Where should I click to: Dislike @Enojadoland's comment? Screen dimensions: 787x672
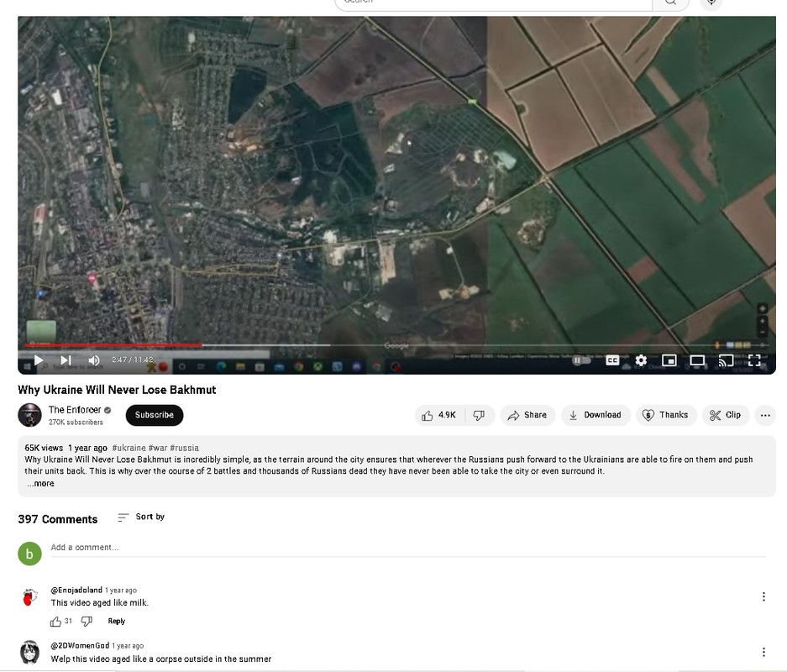click(87, 622)
